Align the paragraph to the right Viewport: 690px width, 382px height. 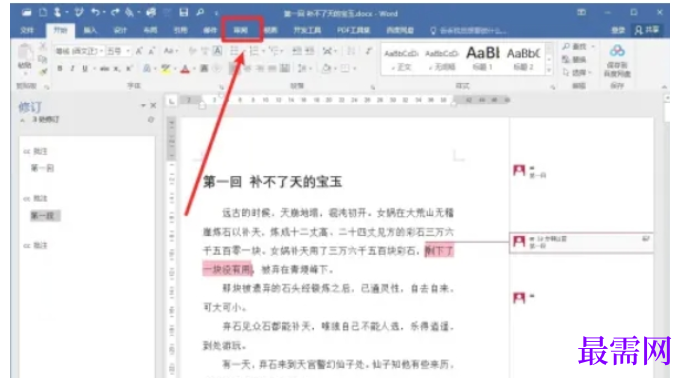point(260,68)
